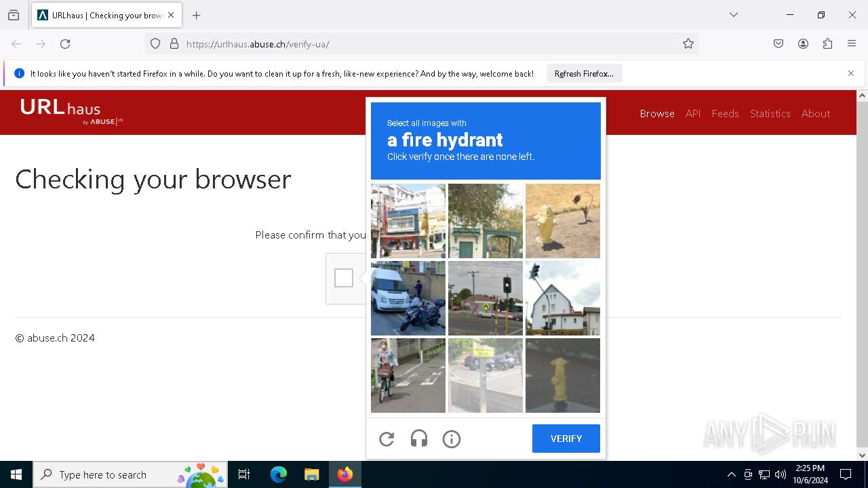The width and height of the screenshot is (868, 488).
Task: Select the shopfront street image tile
Action: [408, 221]
